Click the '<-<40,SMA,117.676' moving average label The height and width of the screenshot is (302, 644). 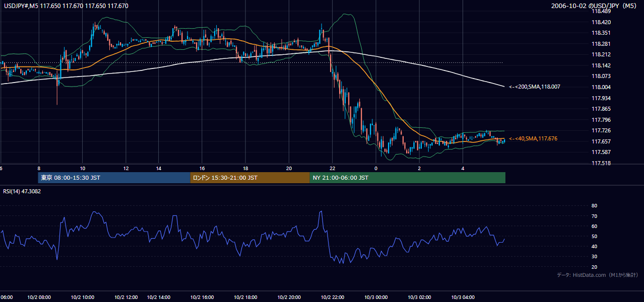533,138
